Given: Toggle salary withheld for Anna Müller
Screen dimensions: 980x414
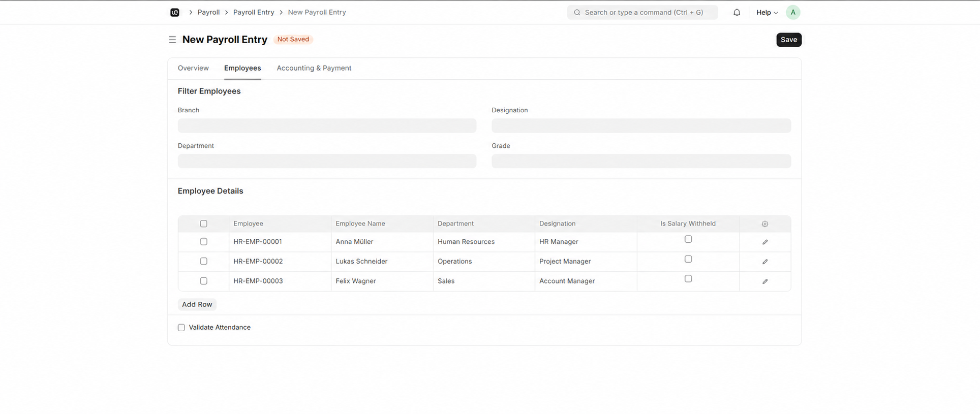Looking at the screenshot, I should coord(688,239).
